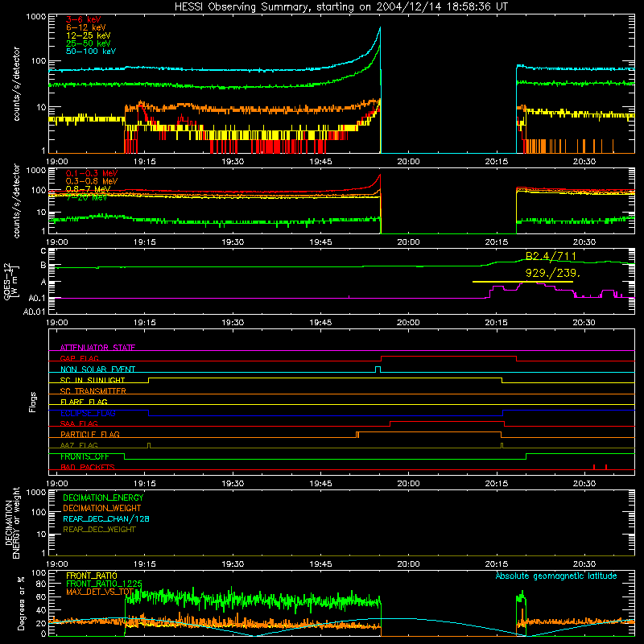The height and width of the screenshot is (644, 644).
Task: Click the SC_IN_SUNLIGHT flag label
Action: (93, 380)
